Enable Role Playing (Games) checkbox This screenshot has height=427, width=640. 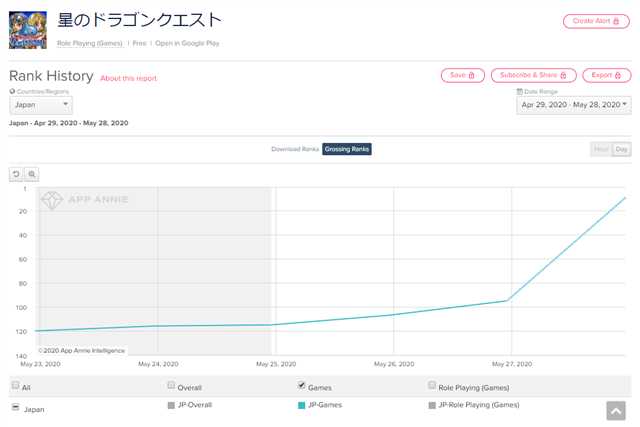432,385
